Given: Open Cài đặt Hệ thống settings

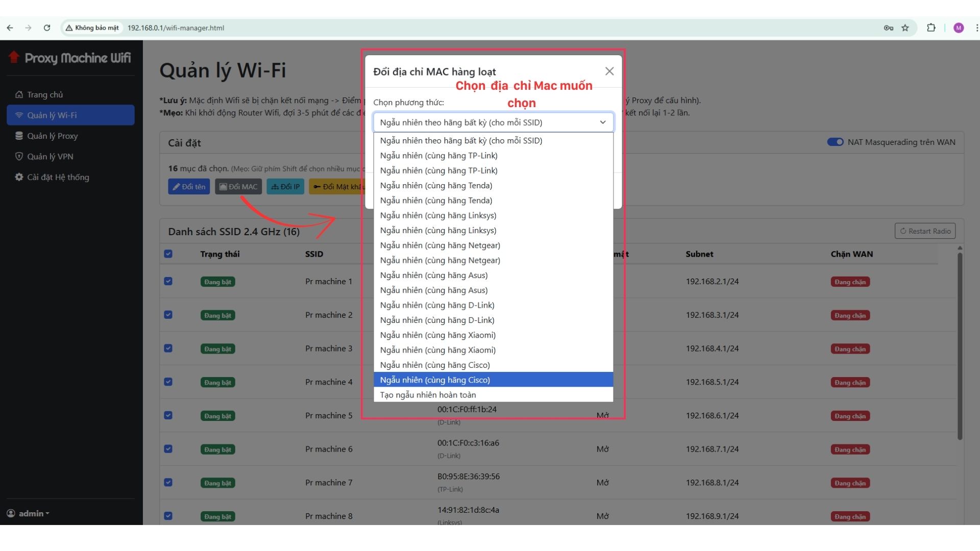Looking at the screenshot, I should pos(70,177).
